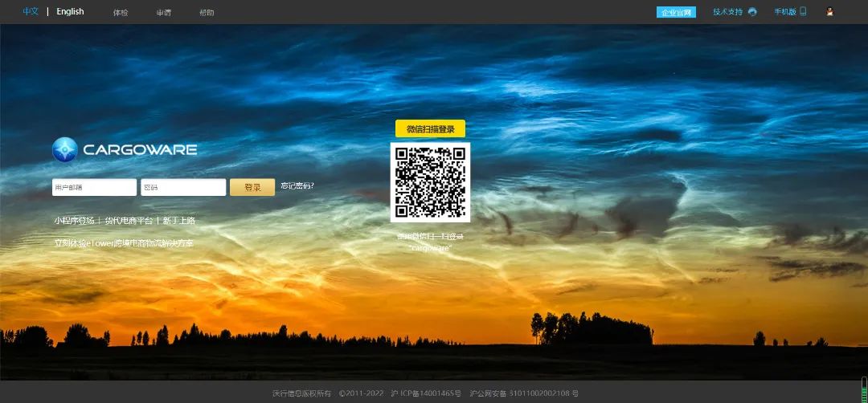
Task: Click the headset icon beside 技术支持
Action: (x=752, y=12)
